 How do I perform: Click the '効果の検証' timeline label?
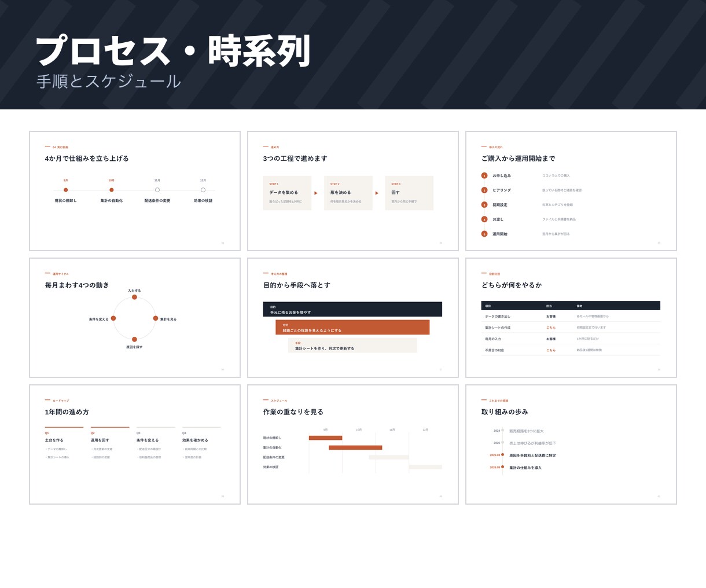tap(203, 201)
